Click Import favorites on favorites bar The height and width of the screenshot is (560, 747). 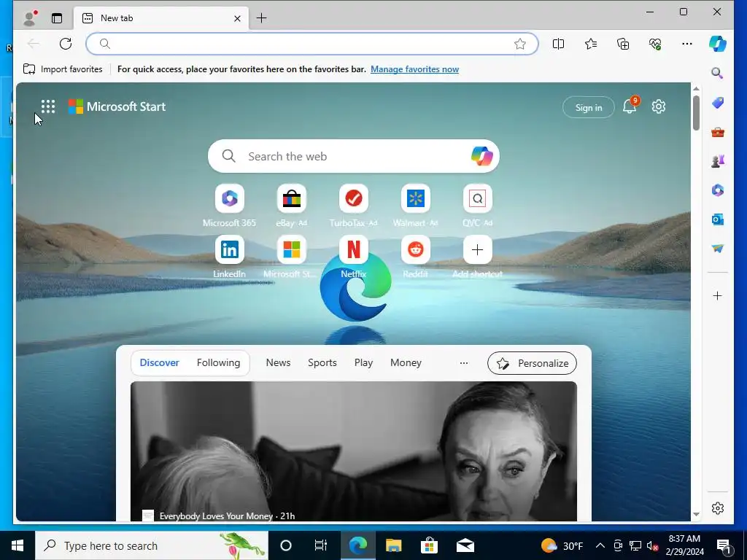click(63, 69)
